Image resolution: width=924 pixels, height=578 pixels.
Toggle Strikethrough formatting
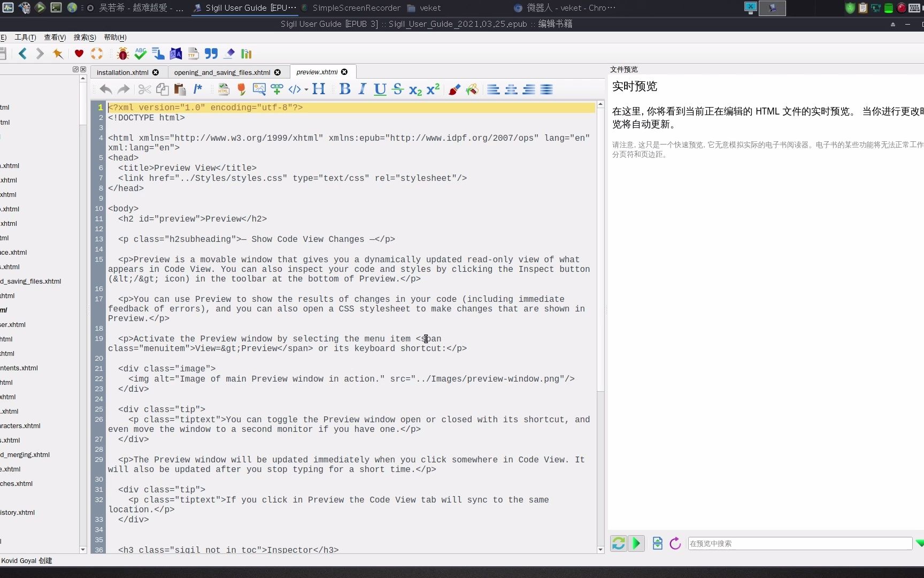(398, 89)
